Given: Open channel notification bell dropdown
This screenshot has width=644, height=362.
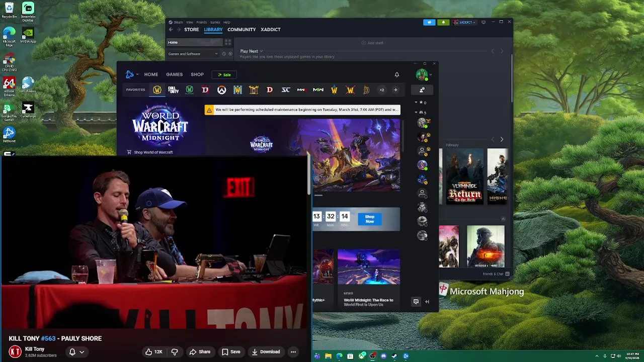Looking at the screenshot, I should point(76,352).
